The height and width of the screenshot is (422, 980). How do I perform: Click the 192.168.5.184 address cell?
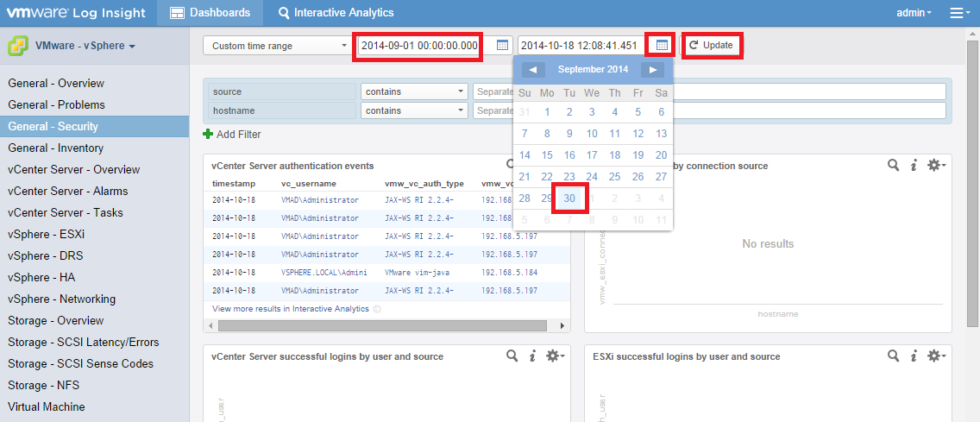[509, 273]
